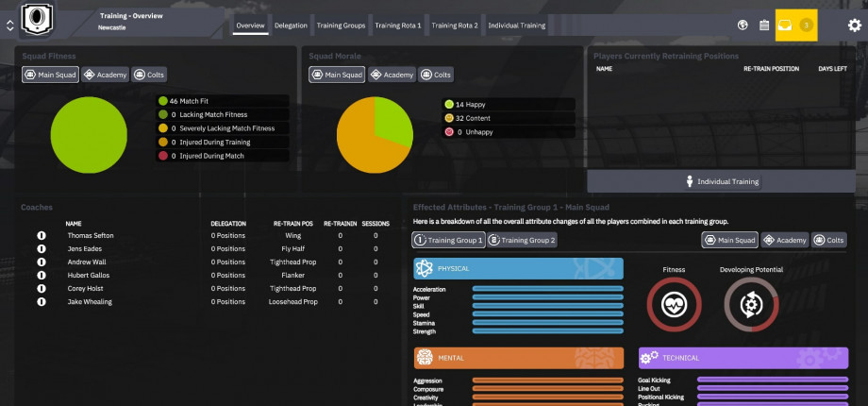Click Fly Half in Jens Eades row
Image resolution: width=868 pixels, height=406 pixels.
(x=292, y=248)
